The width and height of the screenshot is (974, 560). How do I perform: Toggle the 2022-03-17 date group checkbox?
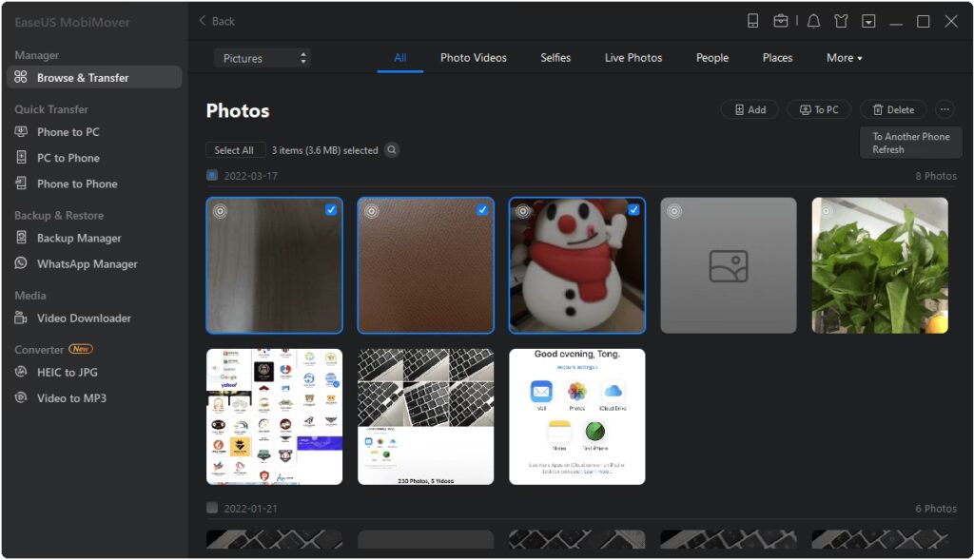click(x=212, y=176)
